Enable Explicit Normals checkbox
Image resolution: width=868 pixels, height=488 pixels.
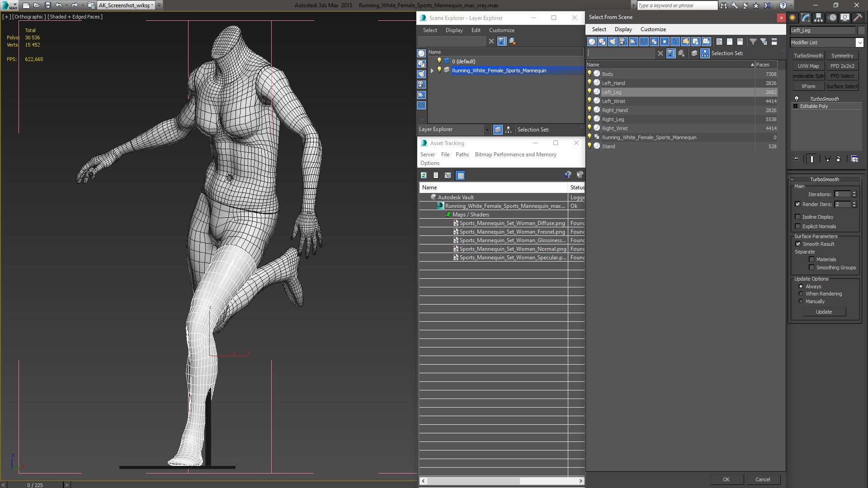click(798, 226)
